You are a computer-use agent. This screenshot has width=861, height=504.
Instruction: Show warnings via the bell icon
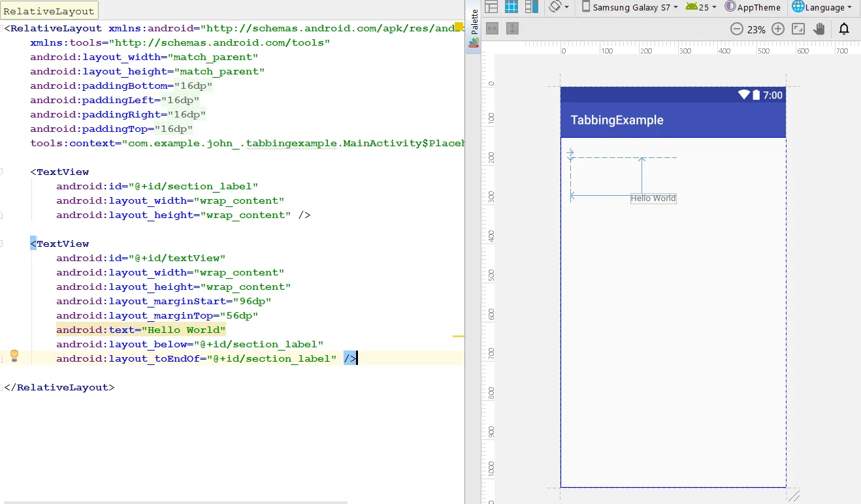click(x=844, y=29)
